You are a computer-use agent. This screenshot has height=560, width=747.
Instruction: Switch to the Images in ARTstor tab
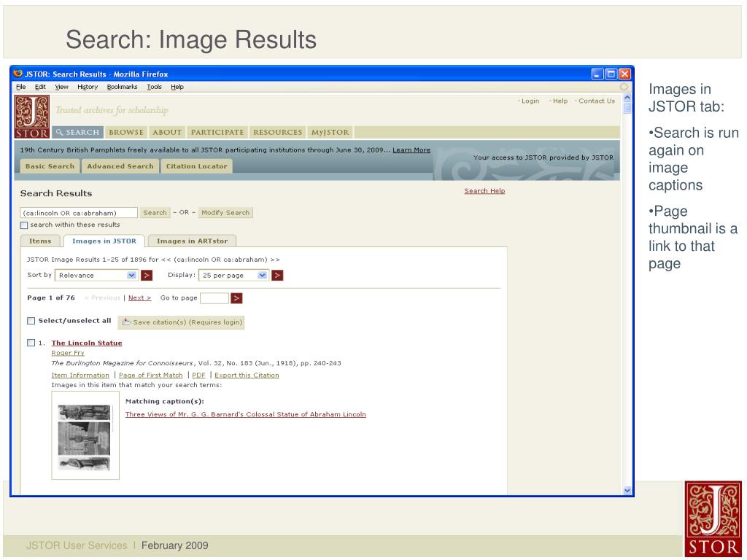point(192,241)
